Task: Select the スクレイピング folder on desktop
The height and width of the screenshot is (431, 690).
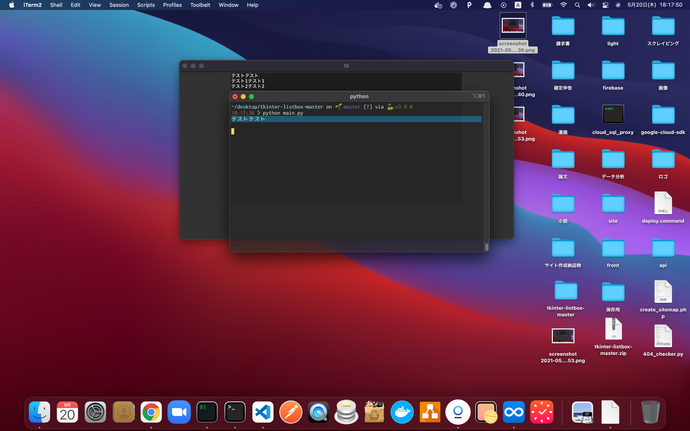Action: tap(663, 31)
